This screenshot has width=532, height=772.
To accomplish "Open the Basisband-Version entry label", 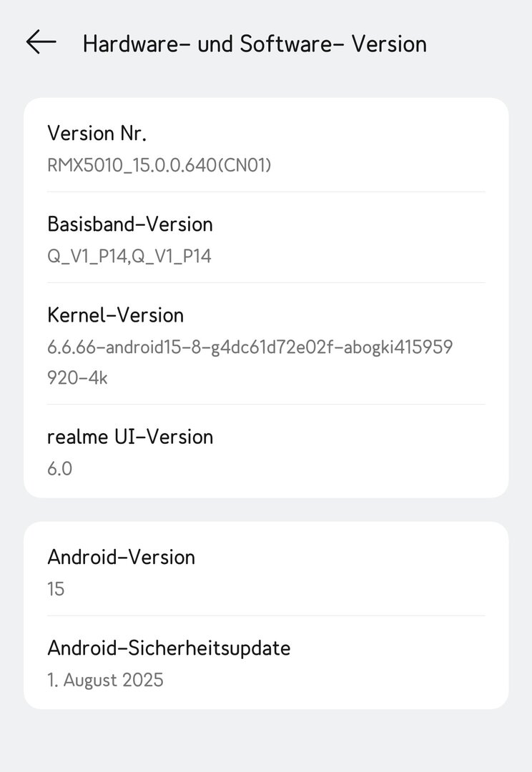I will point(129,224).
